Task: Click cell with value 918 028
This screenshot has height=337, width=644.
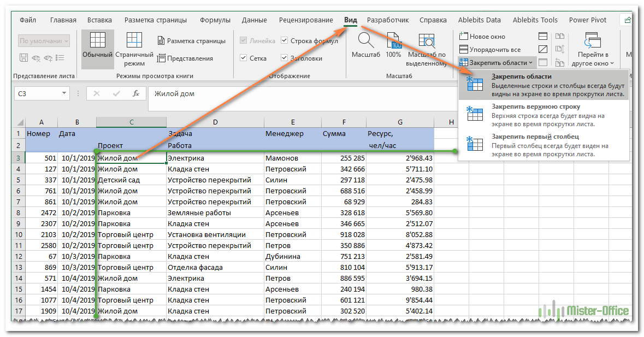Action: click(x=344, y=234)
